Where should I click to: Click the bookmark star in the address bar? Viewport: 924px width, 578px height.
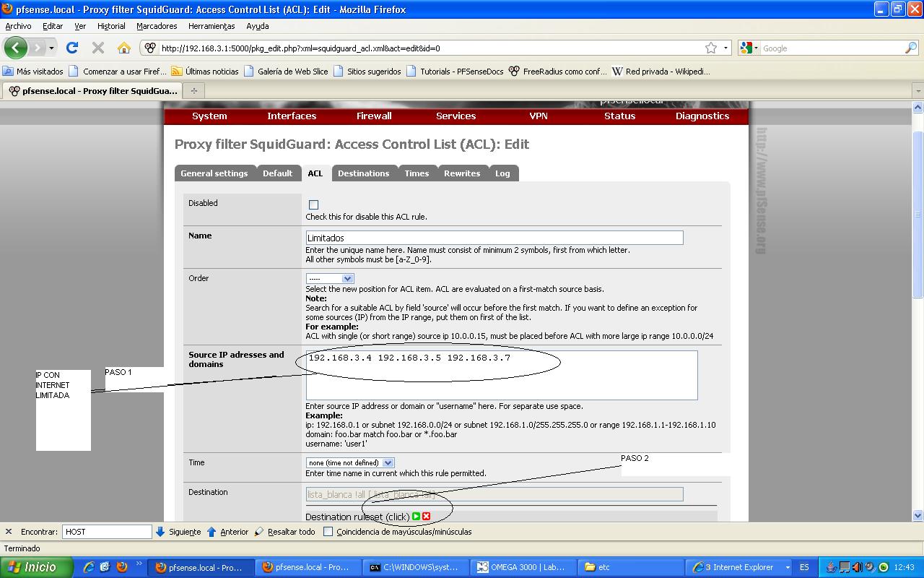coord(711,48)
